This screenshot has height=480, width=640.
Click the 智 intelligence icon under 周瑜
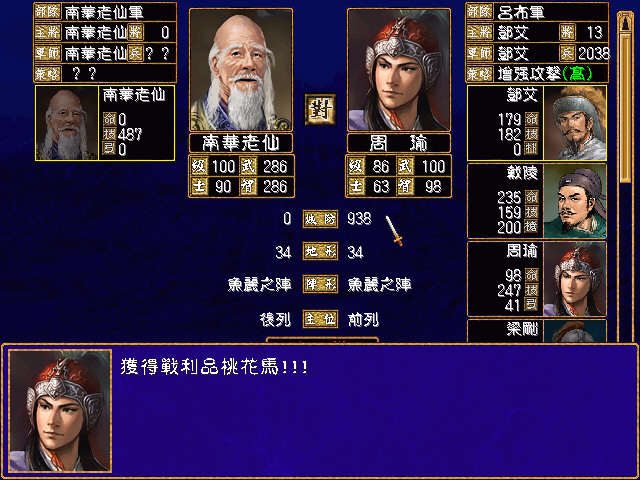tap(405, 187)
